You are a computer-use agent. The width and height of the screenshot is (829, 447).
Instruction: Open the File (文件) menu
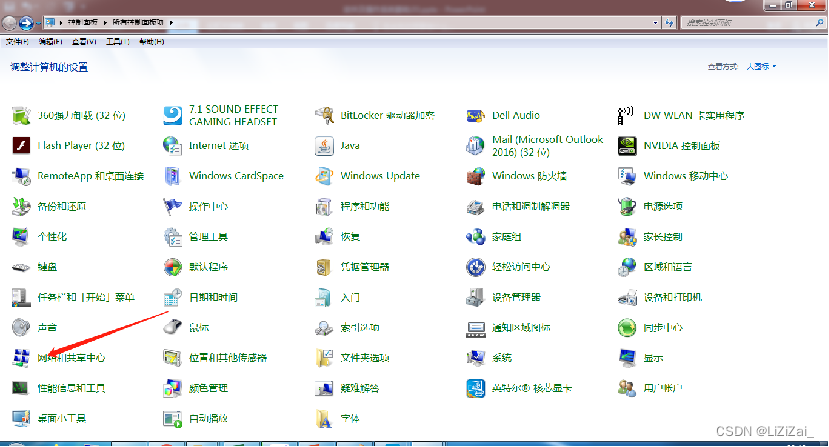point(17,41)
